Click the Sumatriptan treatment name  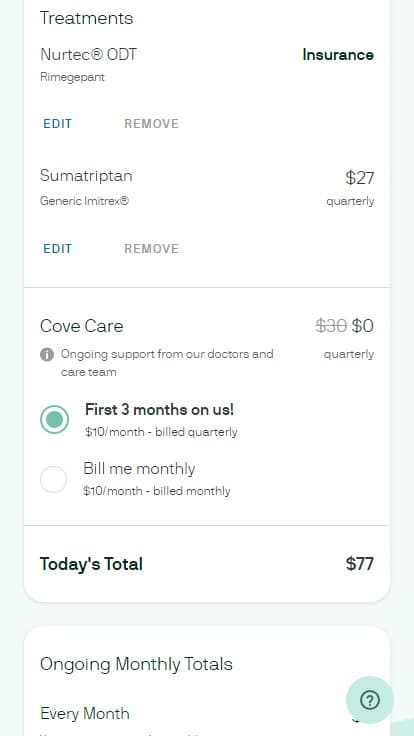click(86, 176)
